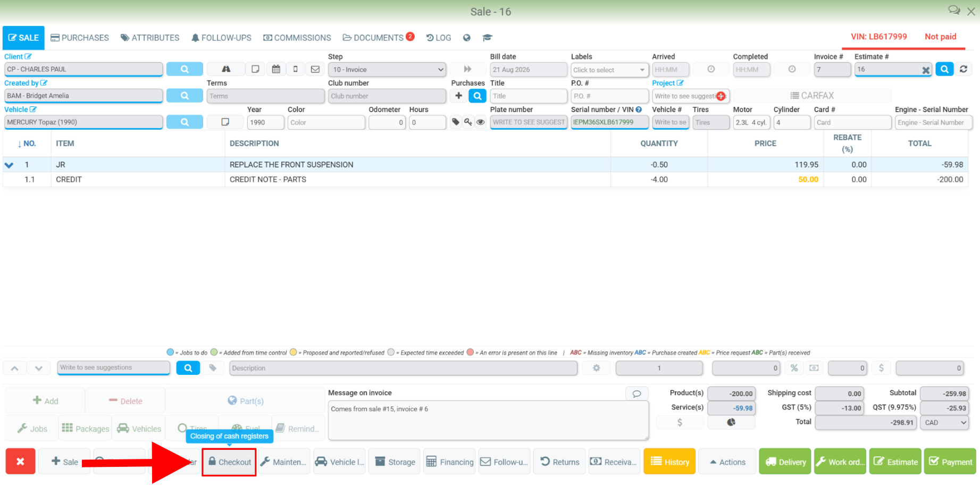Clear the Estimate # field with X
Image resolution: width=980 pixels, height=486 pixels.
(926, 70)
